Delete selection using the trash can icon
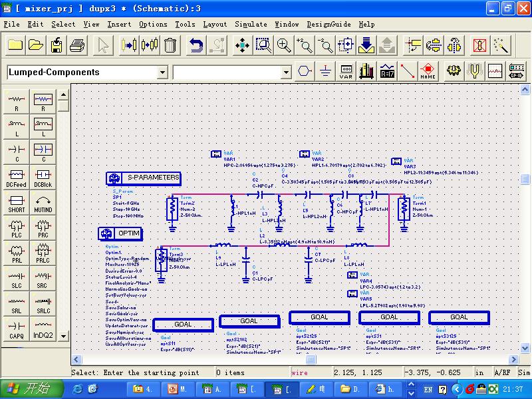Screen dimensions: 532x399 170,45
